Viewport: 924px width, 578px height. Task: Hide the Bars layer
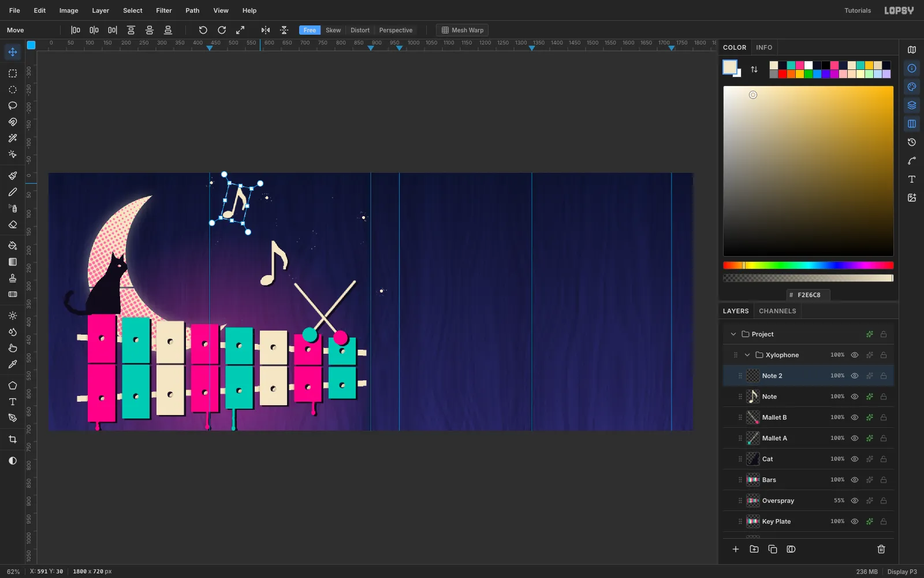click(x=855, y=480)
